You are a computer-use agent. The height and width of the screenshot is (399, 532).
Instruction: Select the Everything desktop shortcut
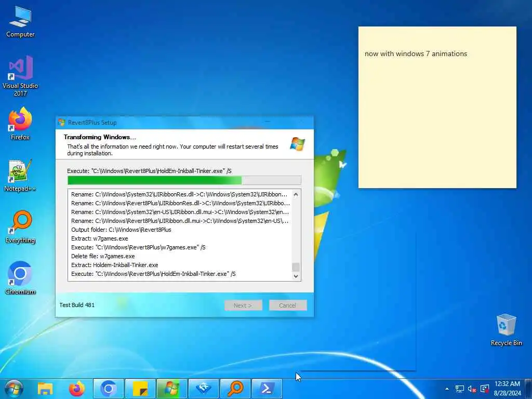(x=20, y=227)
